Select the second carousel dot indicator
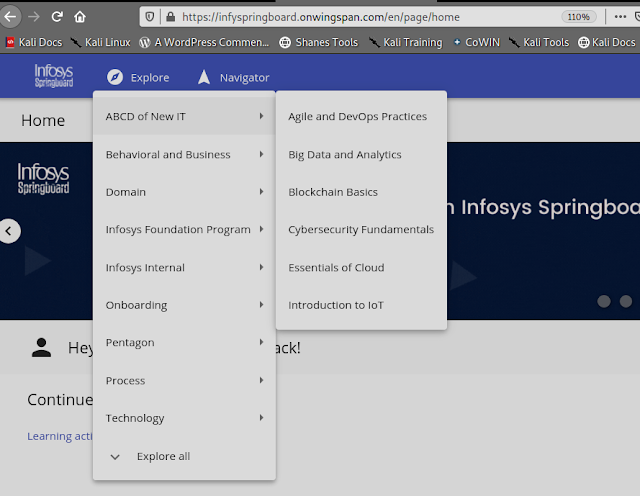This screenshot has height=496, width=640. [626, 301]
